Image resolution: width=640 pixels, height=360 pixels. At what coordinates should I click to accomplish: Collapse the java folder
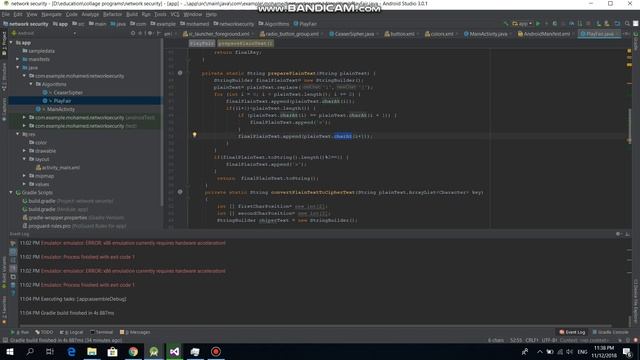click(x=18, y=67)
